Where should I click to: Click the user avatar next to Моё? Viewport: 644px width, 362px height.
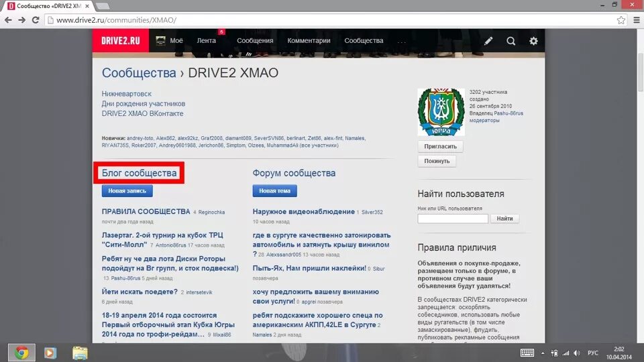tap(160, 40)
